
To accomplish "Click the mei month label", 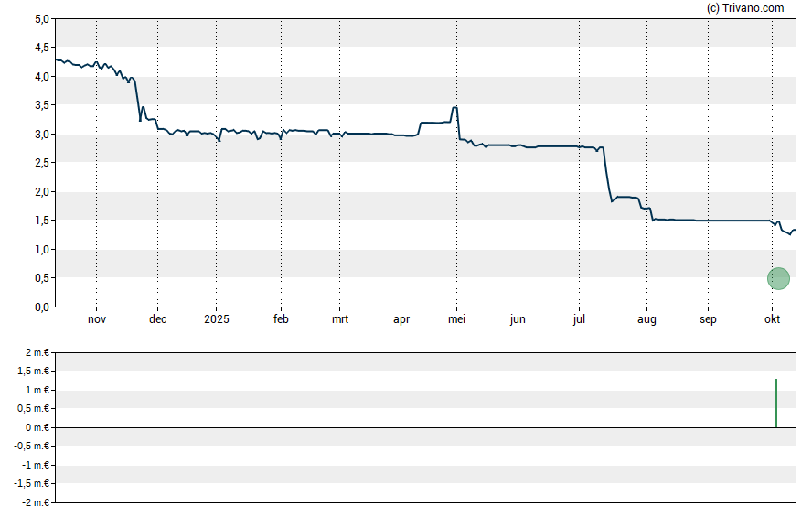I will [458, 319].
